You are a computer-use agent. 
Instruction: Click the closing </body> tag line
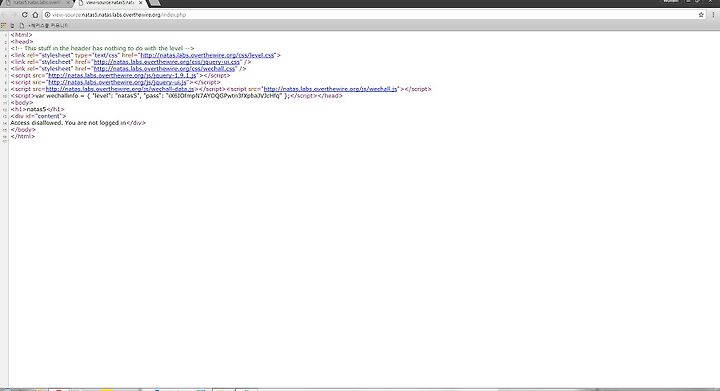point(23,130)
